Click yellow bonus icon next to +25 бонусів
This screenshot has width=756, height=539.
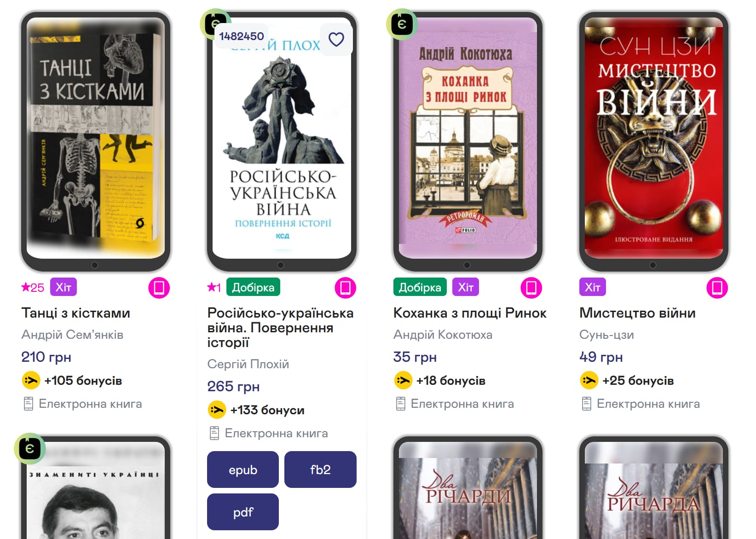[x=589, y=381]
